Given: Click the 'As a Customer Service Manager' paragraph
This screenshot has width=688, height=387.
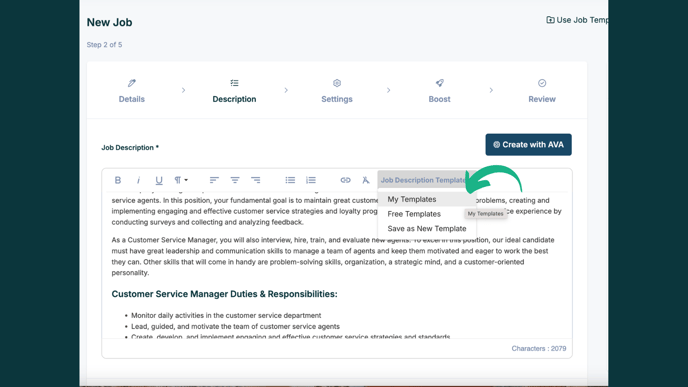Looking at the screenshot, I should point(333,256).
